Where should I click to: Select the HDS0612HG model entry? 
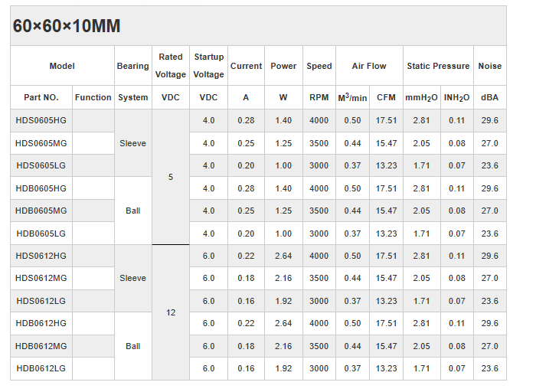click(x=41, y=256)
